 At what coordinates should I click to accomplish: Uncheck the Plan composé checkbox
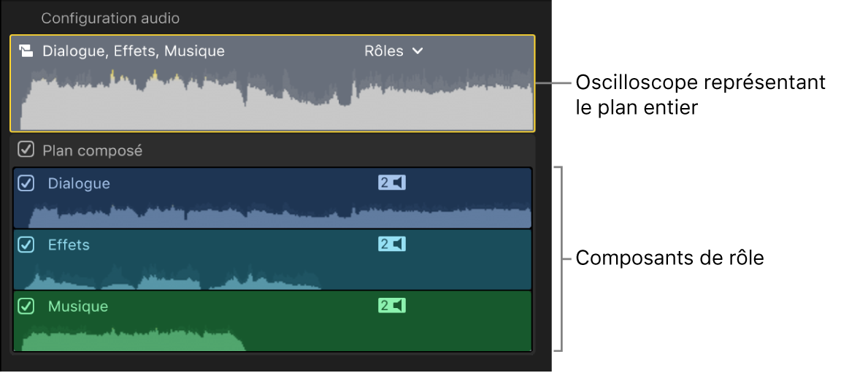26,150
